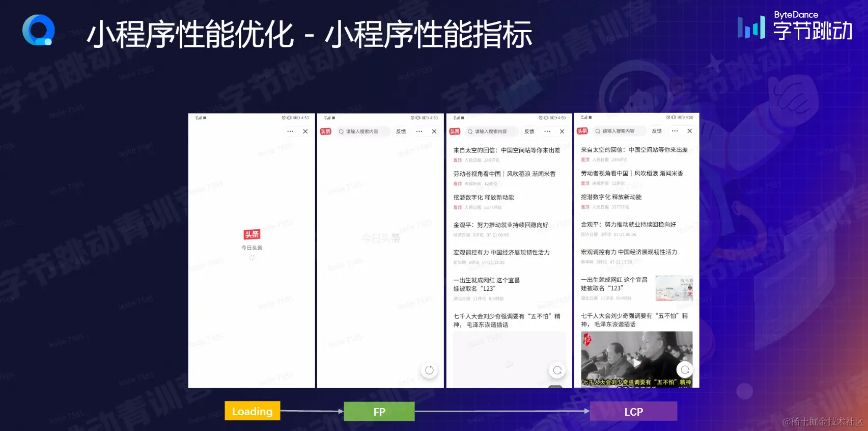Open 七千人大会 headline on the fourth phone screen
868x431 pixels.
635,320
